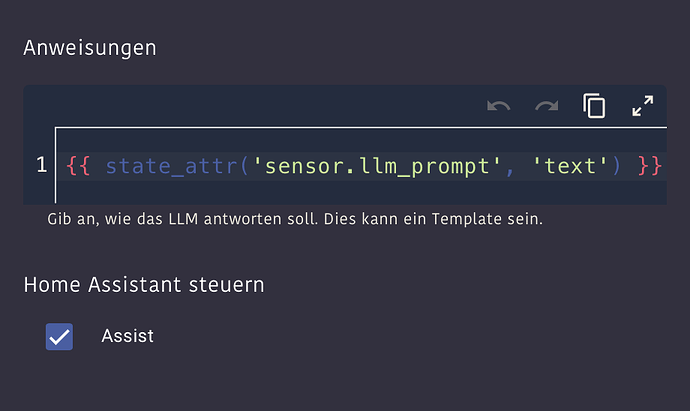This screenshot has width=690, height=411.
Task: Click the closing }} template braces
Action: click(650, 165)
